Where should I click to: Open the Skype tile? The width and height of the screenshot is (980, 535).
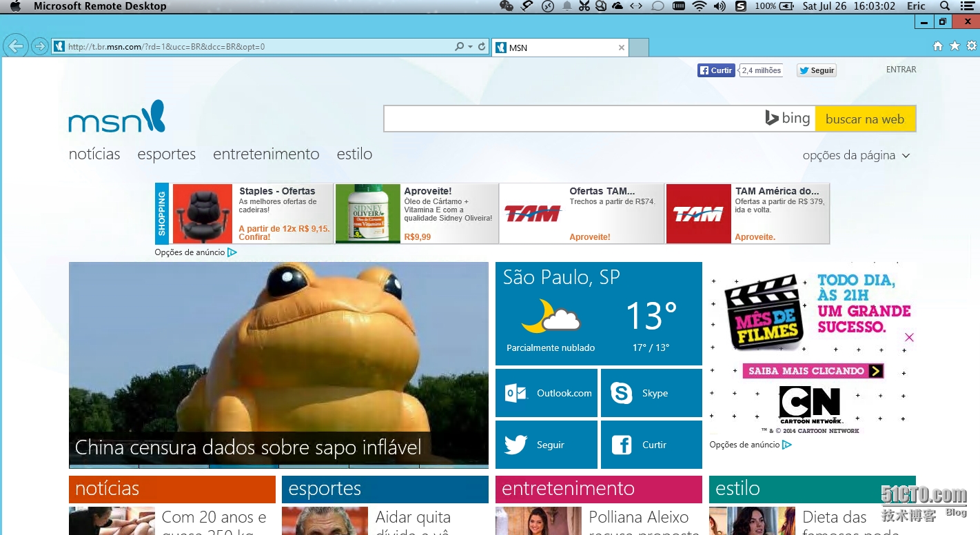[x=651, y=393]
